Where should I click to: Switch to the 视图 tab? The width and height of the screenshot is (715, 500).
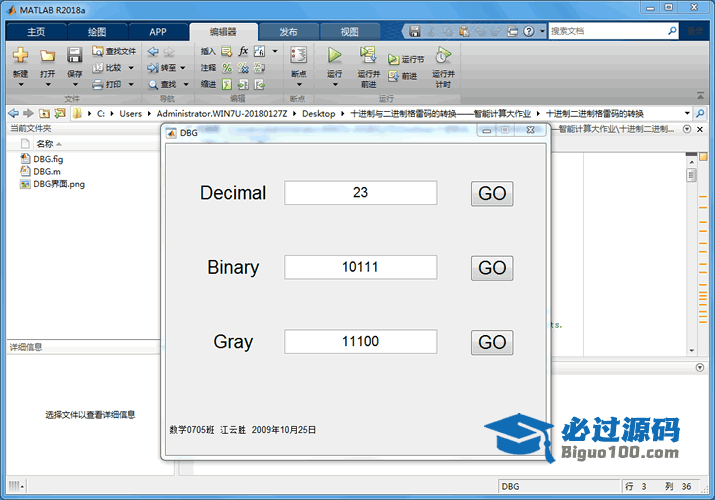(x=350, y=32)
